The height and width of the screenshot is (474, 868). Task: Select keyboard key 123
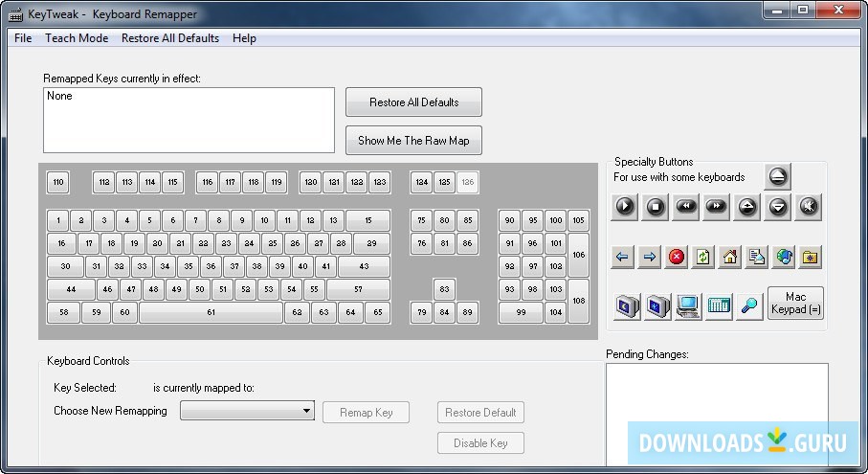coord(380,182)
